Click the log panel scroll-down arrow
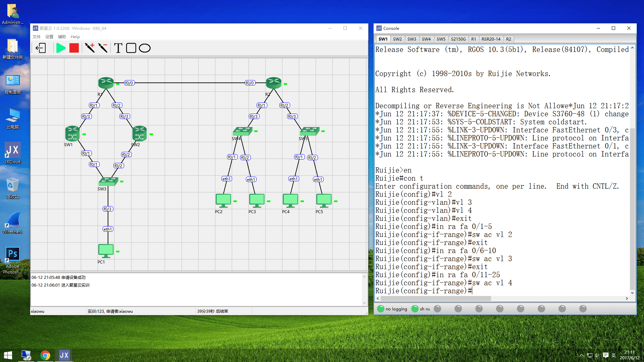The width and height of the screenshot is (644, 362). pyautogui.click(x=364, y=303)
